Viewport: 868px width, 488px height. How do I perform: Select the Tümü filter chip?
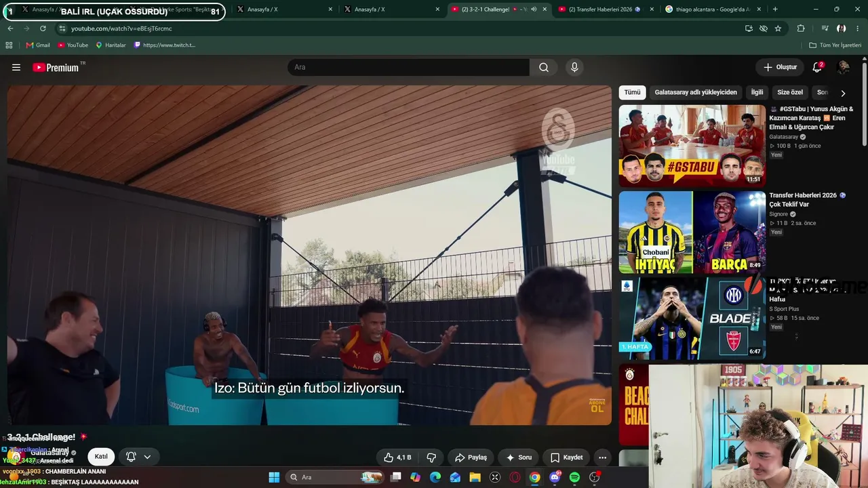coord(632,92)
